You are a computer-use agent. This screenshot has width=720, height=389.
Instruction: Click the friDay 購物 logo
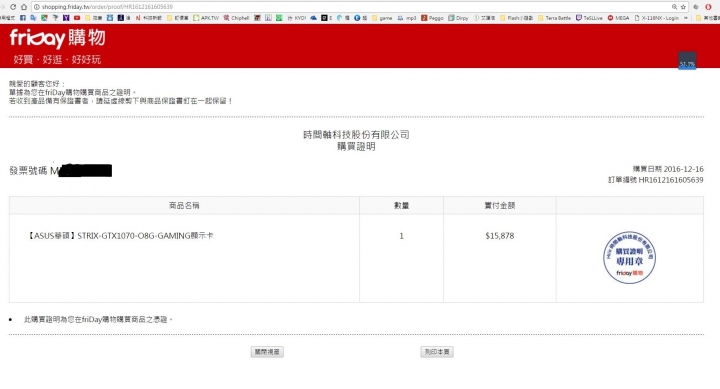57,39
